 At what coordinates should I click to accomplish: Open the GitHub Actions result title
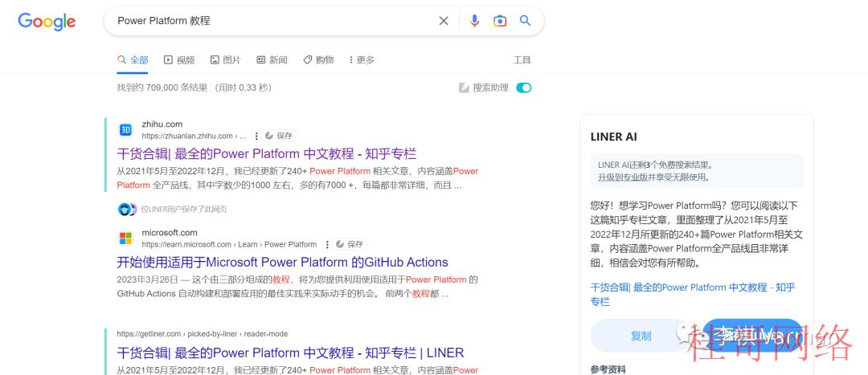coord(282,262)
